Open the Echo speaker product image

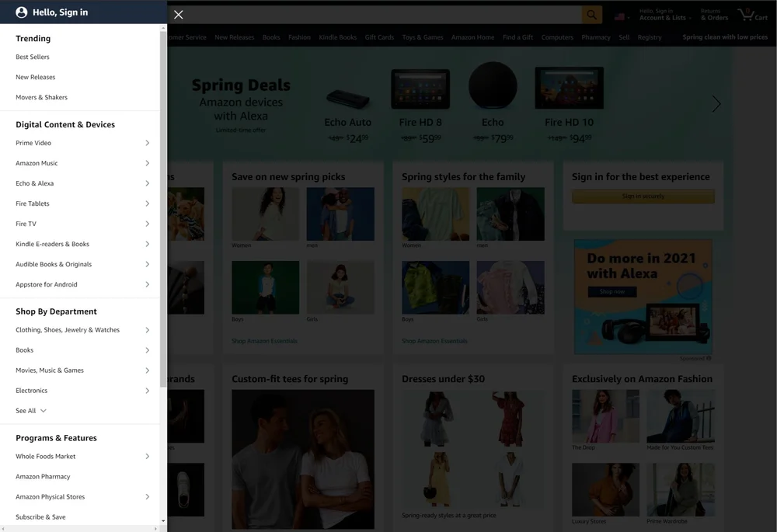point(493,85)
